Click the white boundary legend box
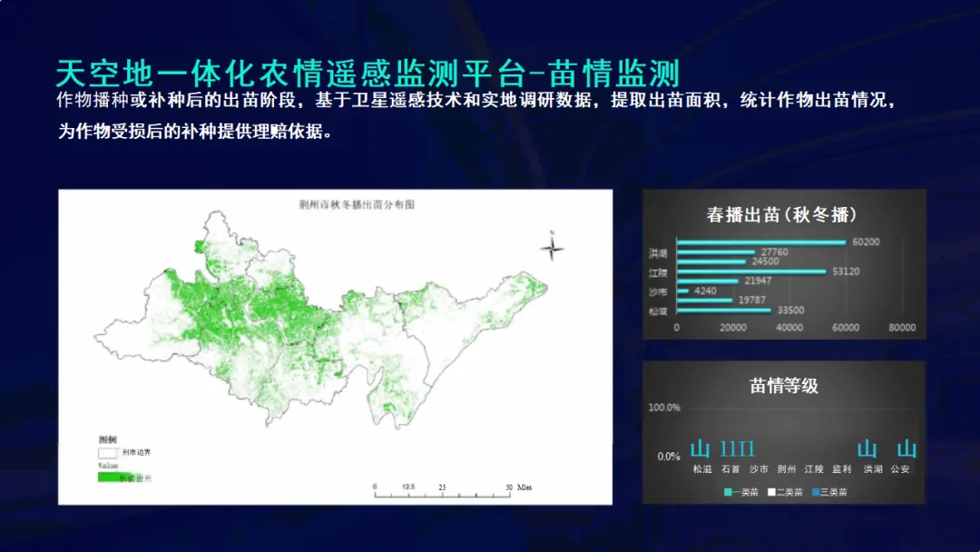980x552 pixels. pyautogui.click(x=107, y=453)
